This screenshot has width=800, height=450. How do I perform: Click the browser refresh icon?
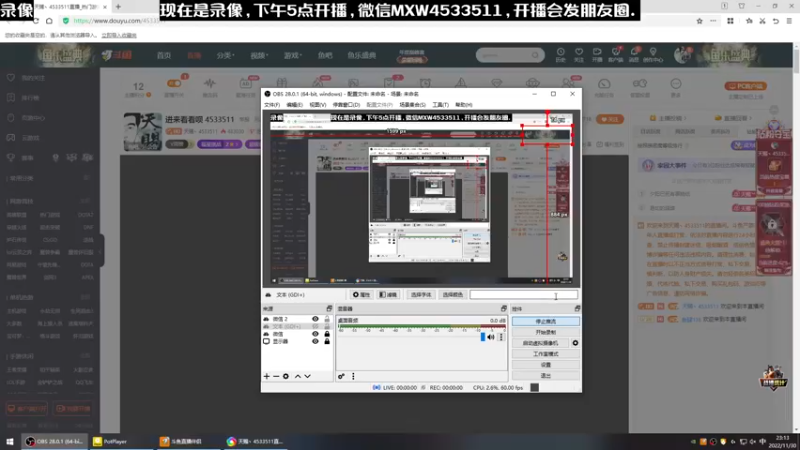coord(36,21)
